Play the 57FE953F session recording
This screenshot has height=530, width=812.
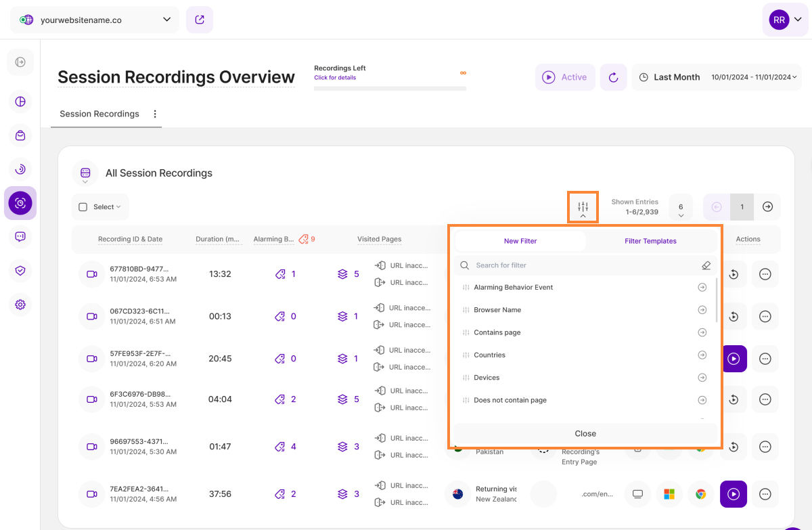pyautogui.click(x=734, y=359)
